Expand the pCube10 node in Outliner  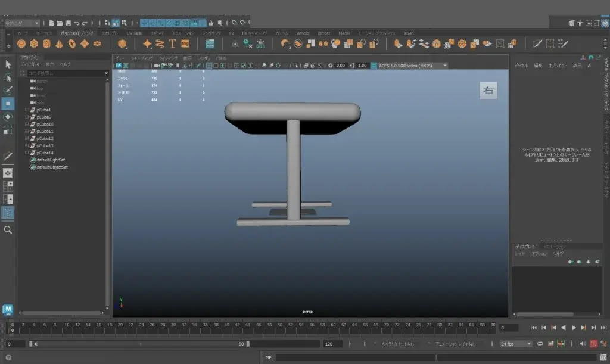(x=27, y=125)
